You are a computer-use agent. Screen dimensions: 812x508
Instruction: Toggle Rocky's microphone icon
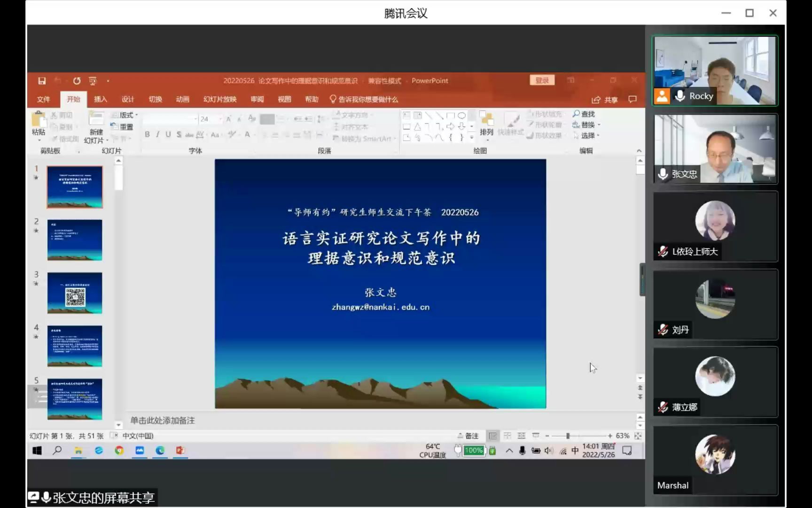(x=679, y=96)
